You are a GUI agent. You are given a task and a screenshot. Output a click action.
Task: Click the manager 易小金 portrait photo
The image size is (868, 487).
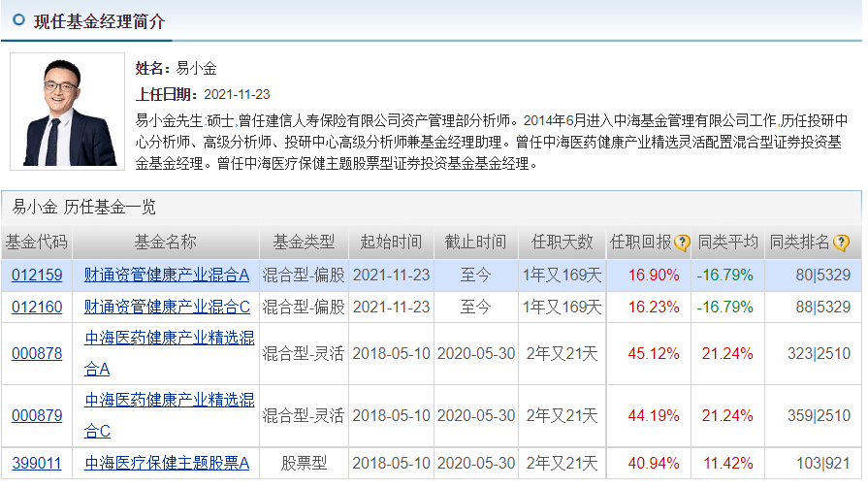click(68, 112)
